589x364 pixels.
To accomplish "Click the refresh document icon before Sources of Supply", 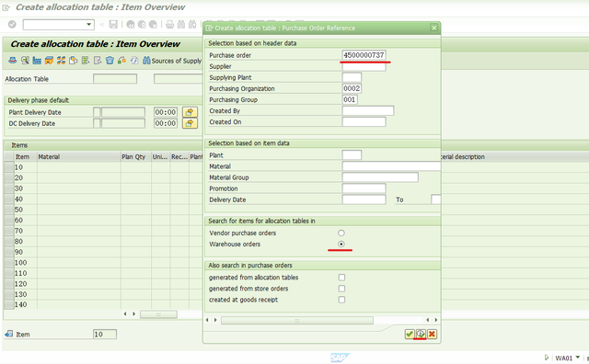I will coord(134,60).
